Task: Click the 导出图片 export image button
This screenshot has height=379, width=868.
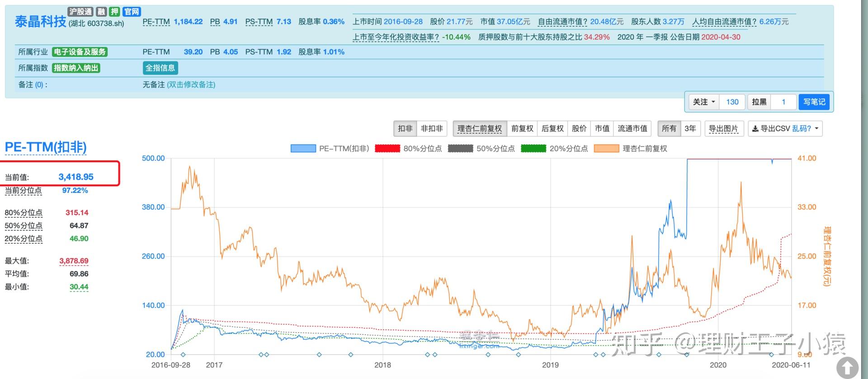Action: [x=723, y=129]
